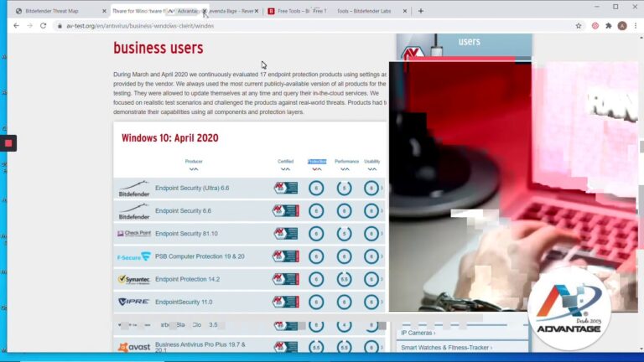View site info via padlock icon
The image size is (644, 362).
(x=60, y=26)
